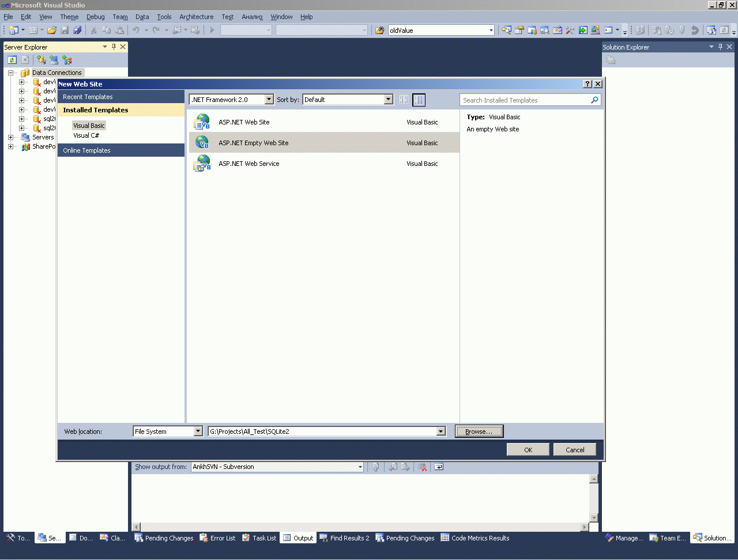Expand the Servers tree node
Screen dimensions: 738x560
(x=10, y=138)
